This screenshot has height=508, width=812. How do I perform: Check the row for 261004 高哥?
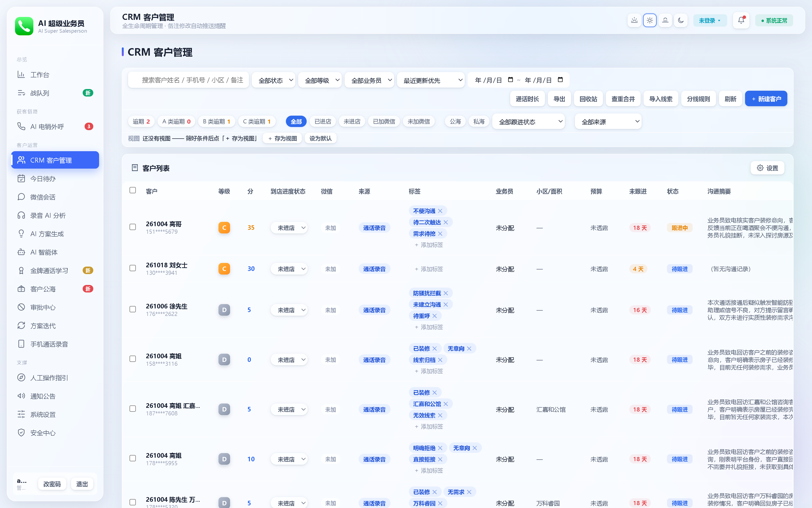click(132, 227)
